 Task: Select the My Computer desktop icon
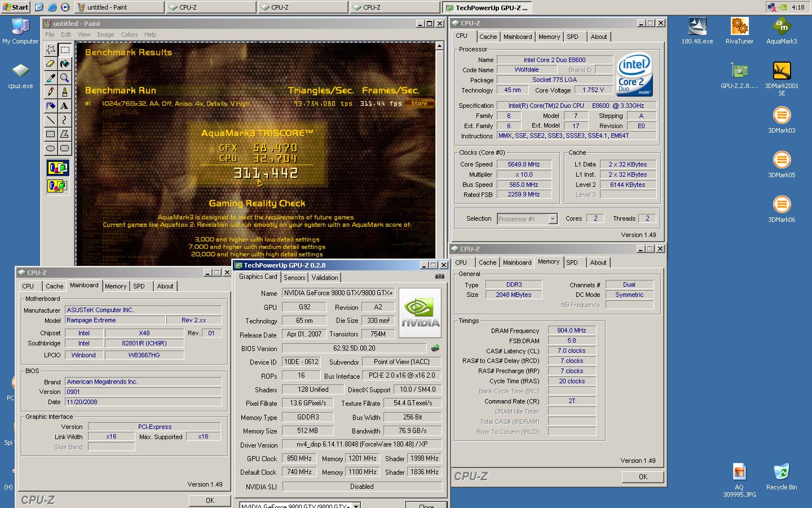pyautogui.click(x=20, y=31)
